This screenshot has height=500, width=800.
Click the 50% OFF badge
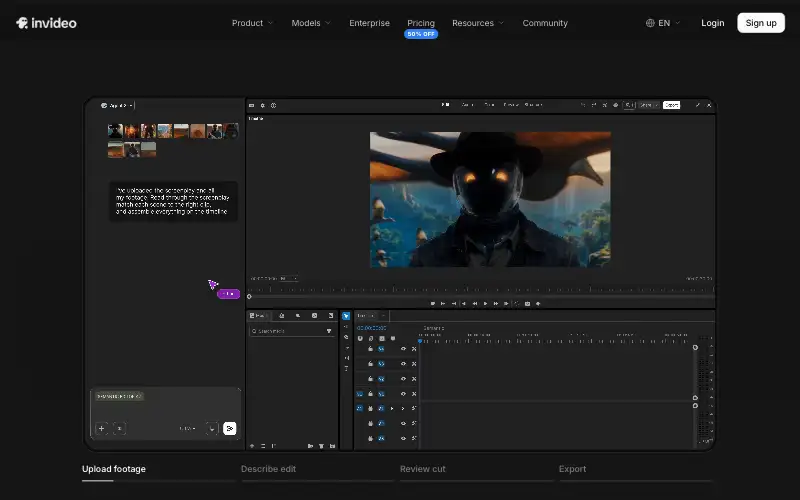click(421, 34)
